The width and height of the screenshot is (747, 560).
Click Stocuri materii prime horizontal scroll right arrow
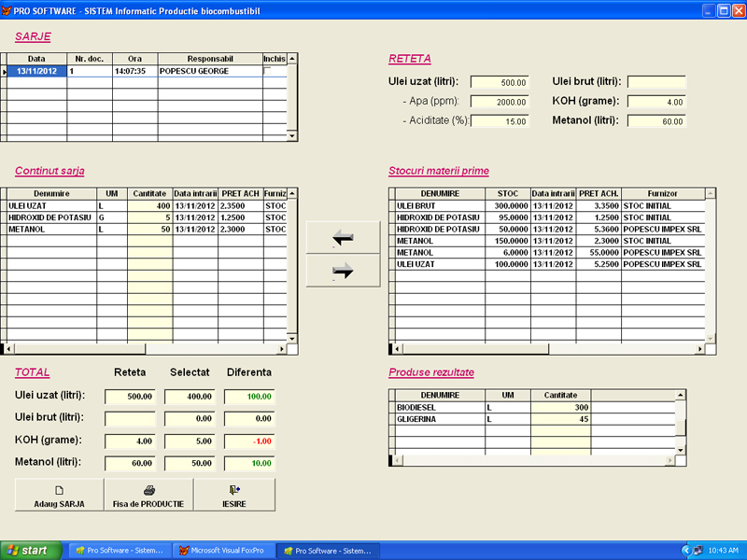coord(699,349)
